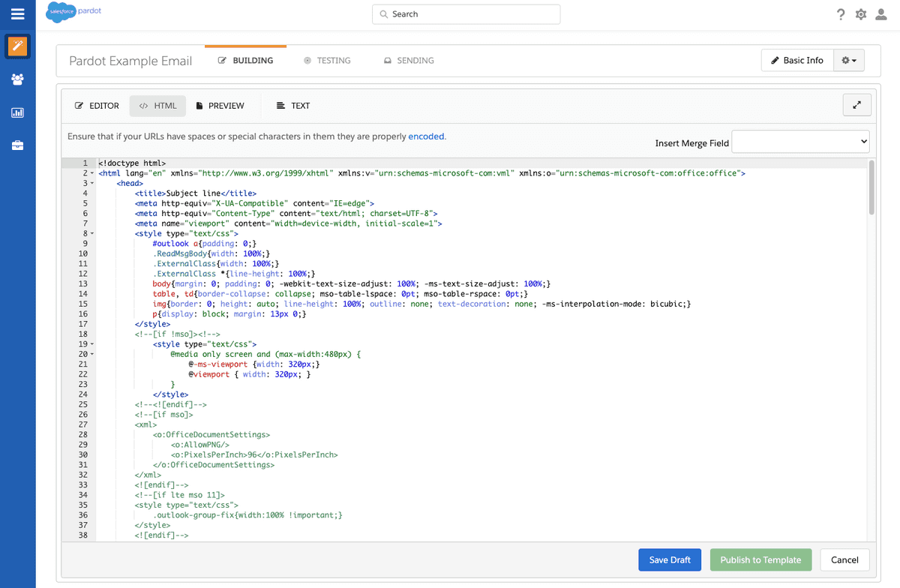The image size is (900, 588).
Task: Click line number 1 in the gutter
Action: pos(85,163)
